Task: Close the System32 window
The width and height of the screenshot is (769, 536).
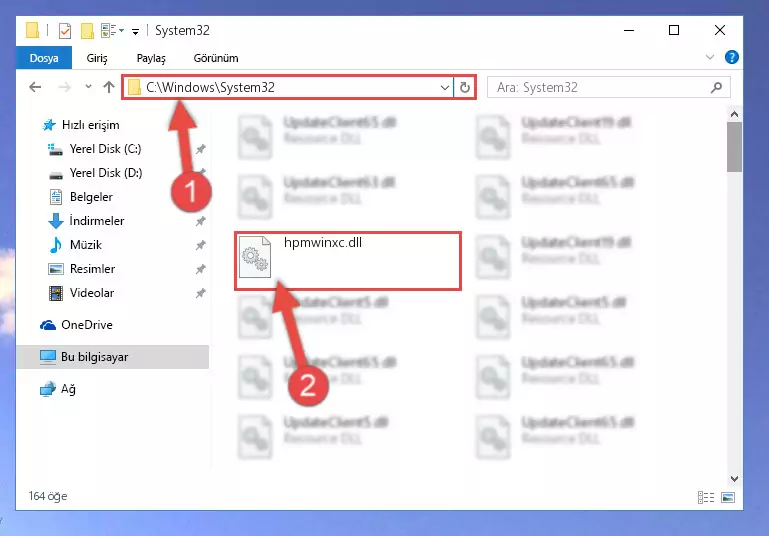Action: (x=719, y=30)
